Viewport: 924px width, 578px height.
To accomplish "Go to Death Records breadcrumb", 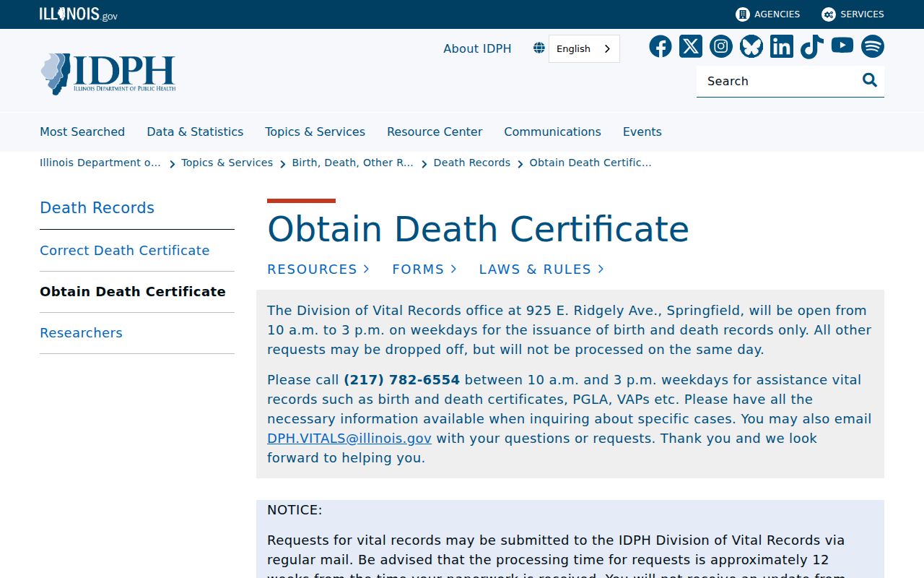I will point(472,163).
